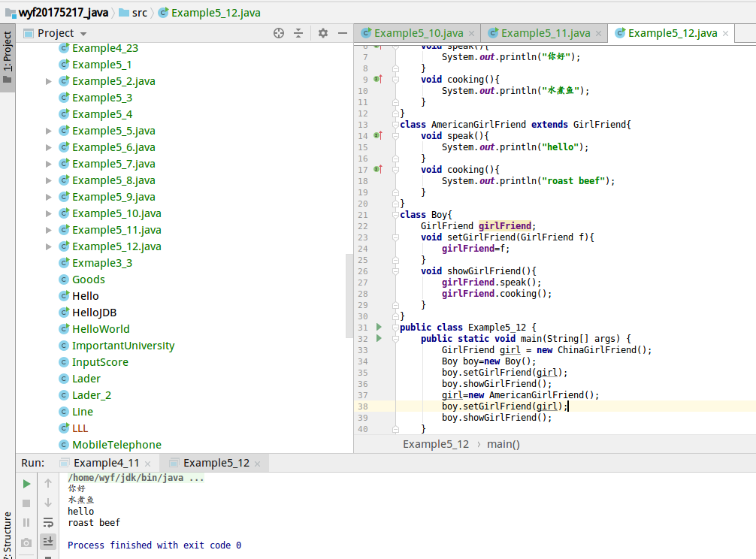Viewport: 756px width, 559px height.
Task: Select HelloWorld class in project tree
Action: (101, 329)
